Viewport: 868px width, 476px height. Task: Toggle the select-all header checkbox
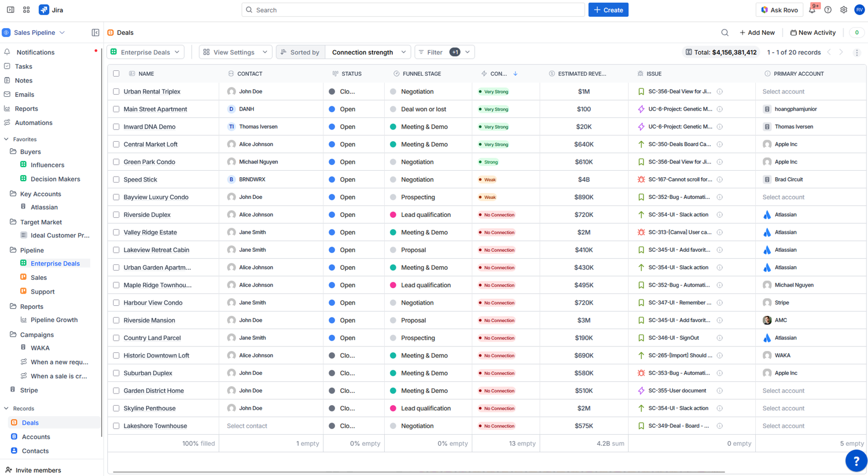(x=116, y=74)
